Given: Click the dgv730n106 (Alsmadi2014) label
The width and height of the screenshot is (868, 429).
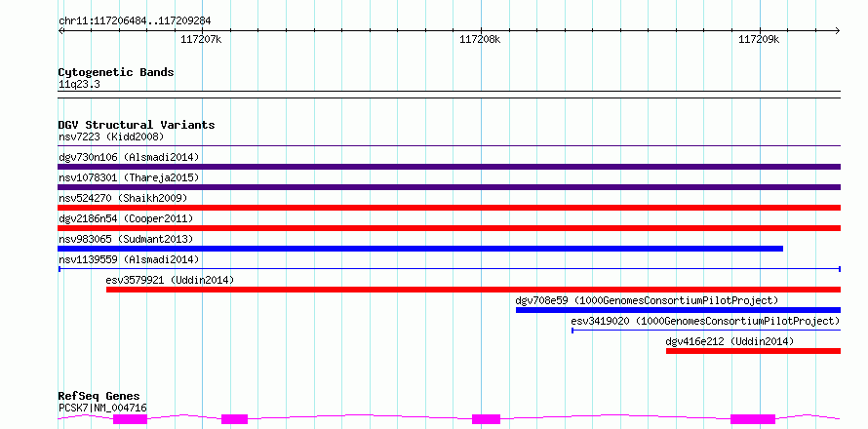Looking at the screenshot, I should coord(129,157).
